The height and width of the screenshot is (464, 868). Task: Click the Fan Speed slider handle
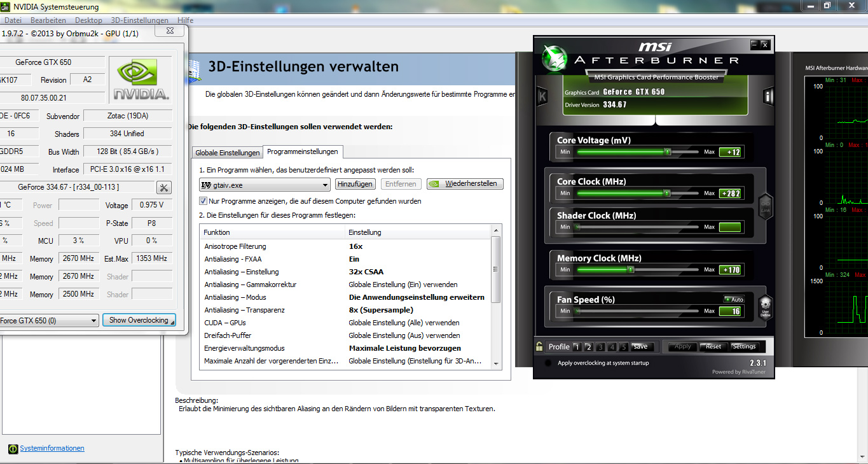coord(578,311)
